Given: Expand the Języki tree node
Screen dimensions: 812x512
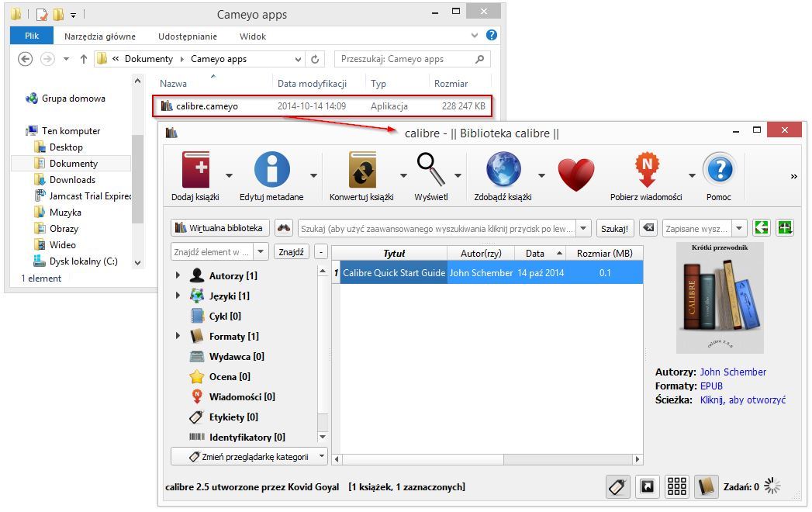Looking at the screenshot, I should point(178,296).
